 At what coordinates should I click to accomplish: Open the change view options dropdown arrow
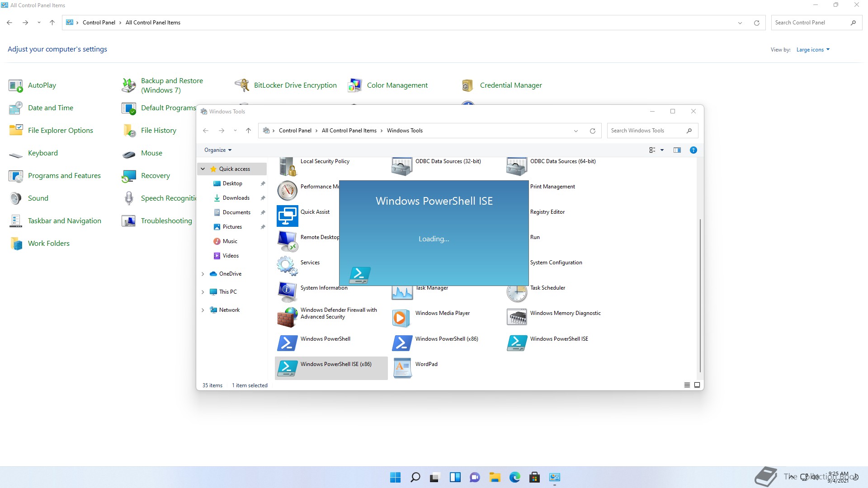coord(662,150)
